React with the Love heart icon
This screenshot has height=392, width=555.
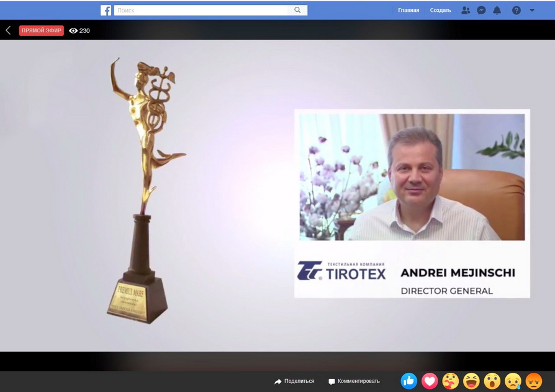pyautogui.click(x=430, y=381)
